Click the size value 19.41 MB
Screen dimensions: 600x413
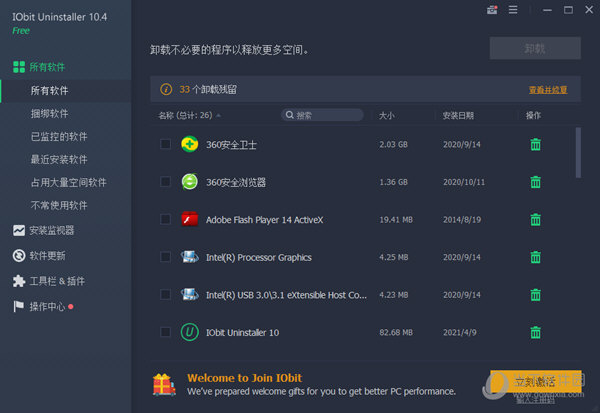(396, 220)
